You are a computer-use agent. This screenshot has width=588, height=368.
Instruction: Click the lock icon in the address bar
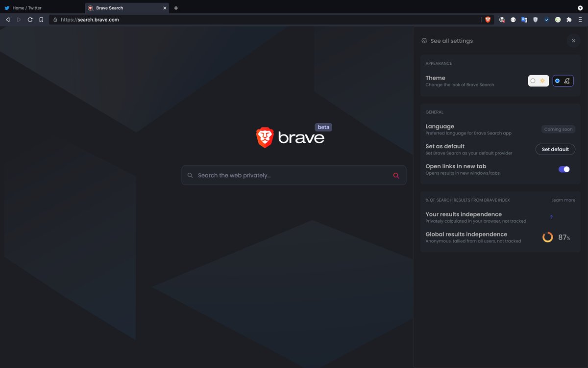[55, 20]
